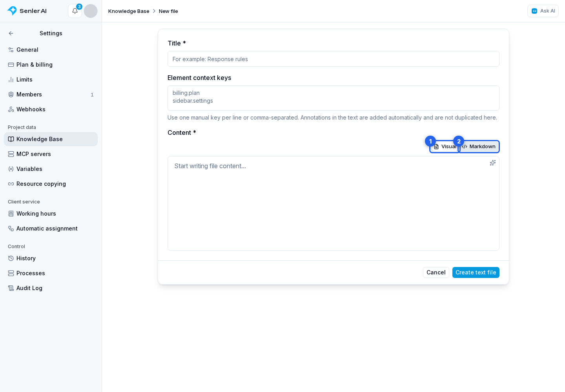Image resolution: width=565 pixels, height=392 pixels.
Task: Focus the Title input field
Action: pos(334,59)
